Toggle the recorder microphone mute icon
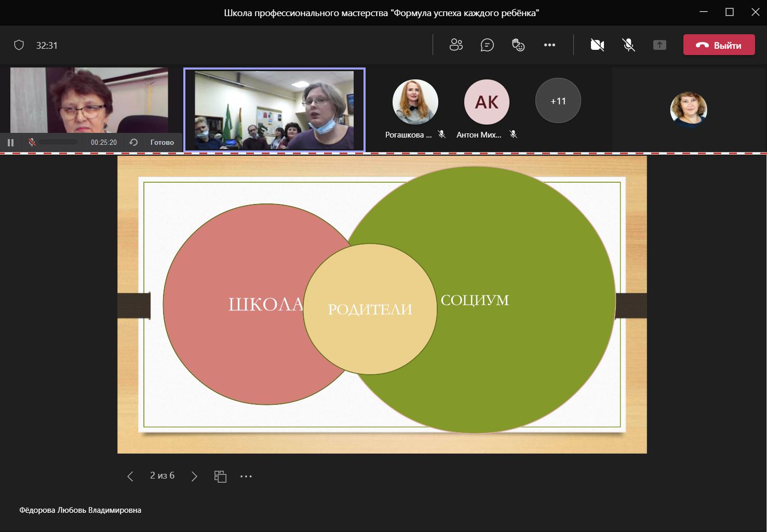 point(32,142)
